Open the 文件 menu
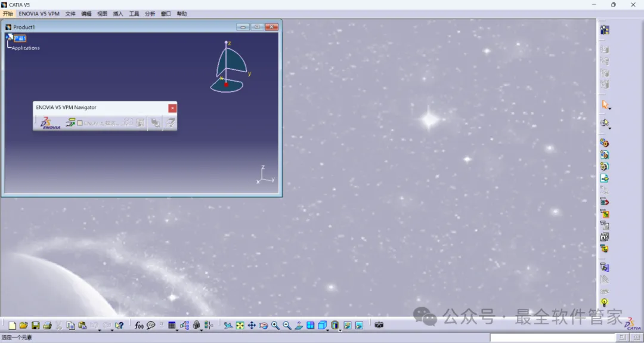 (x=70, y=14)
